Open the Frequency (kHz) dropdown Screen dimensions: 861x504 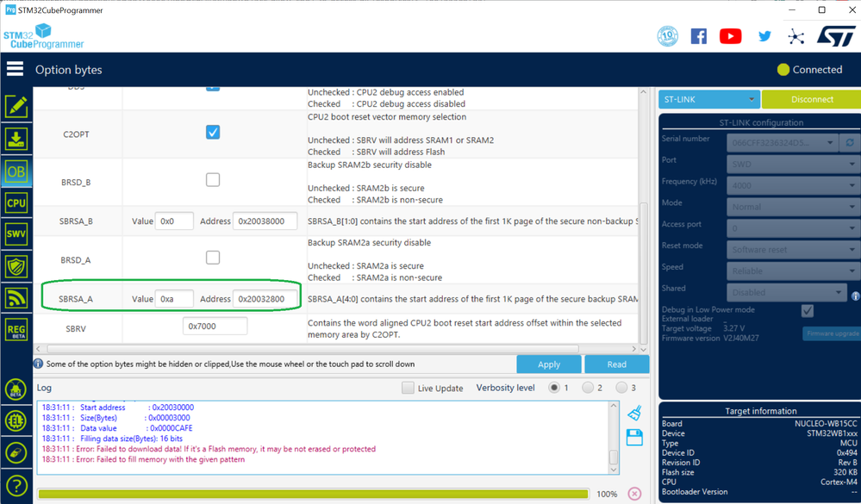[794, 185]
